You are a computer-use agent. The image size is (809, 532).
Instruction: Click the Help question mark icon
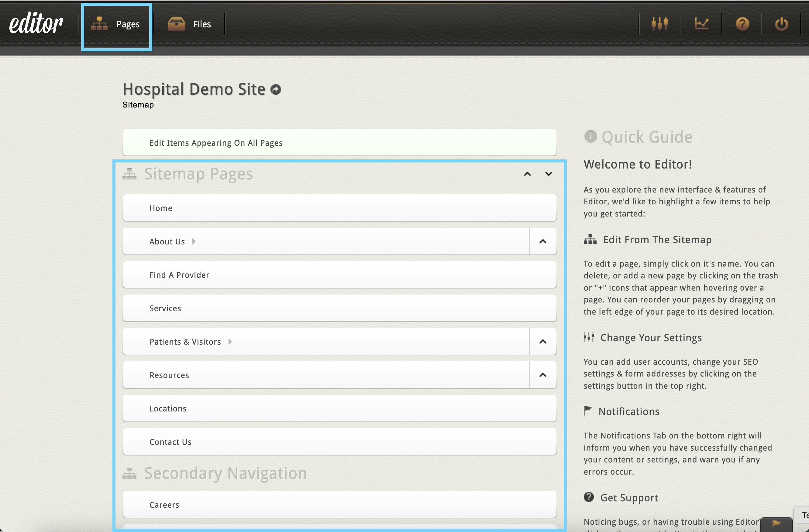[742, 24]
